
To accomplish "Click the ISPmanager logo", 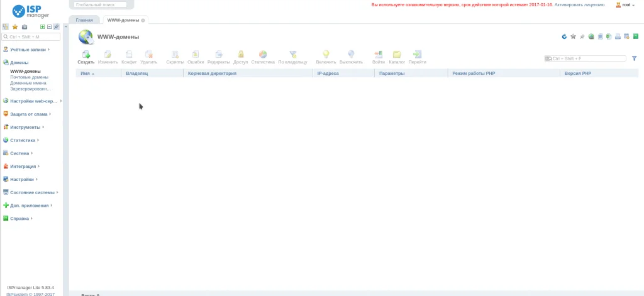I will (x=31, y=11).
